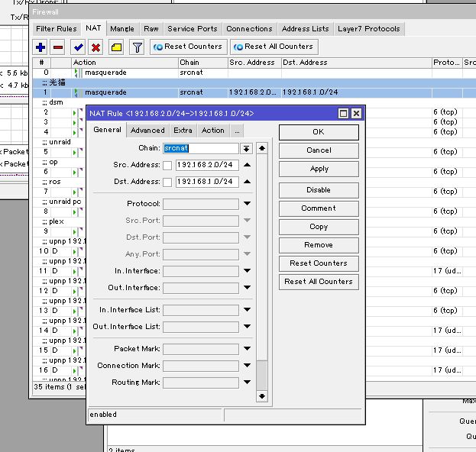The height and width of the screenshot is (452, 476).
Task: Click the blue plus add rule icon
Action: click(x=41, y=47)
